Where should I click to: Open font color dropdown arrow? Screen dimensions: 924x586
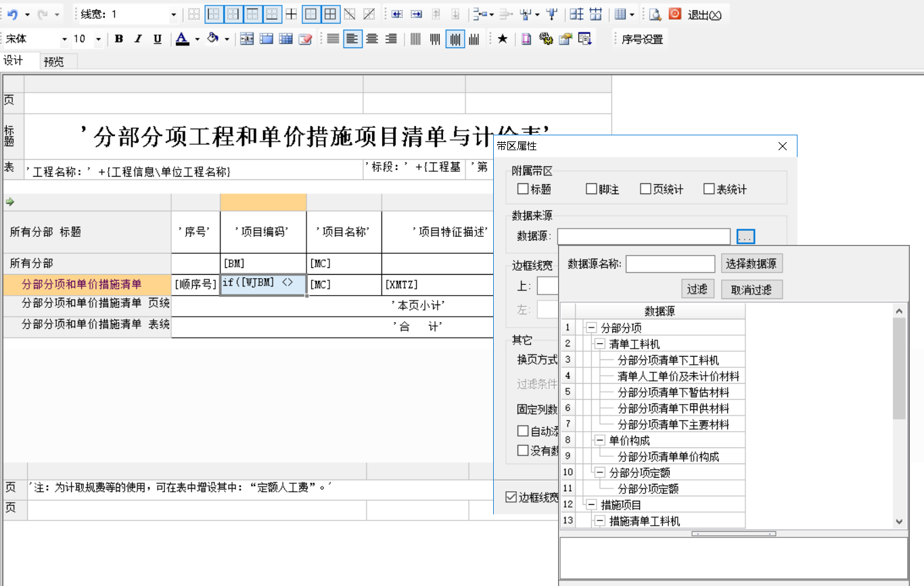pyautogui.click(x=197, y=39)
